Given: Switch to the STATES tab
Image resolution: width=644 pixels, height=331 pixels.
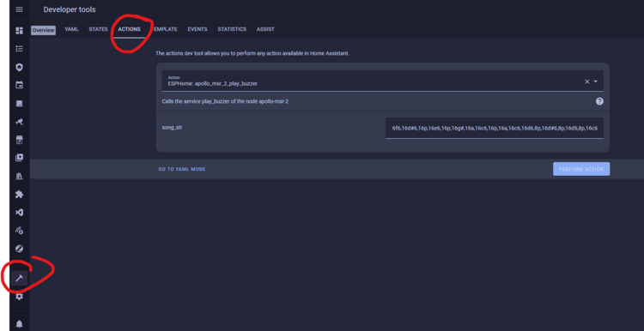Looking at the screenshot, I should coord(98,29).
